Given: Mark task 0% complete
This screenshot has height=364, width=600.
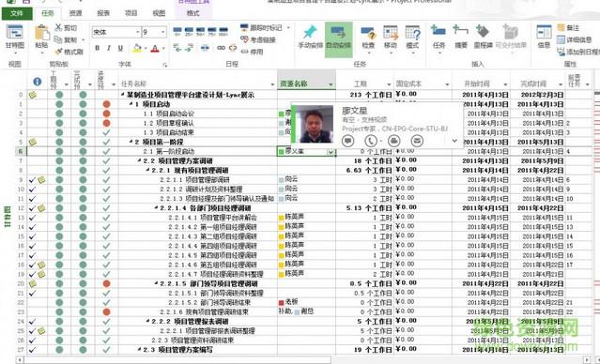Looking at the screenshot, I should 177,31.
